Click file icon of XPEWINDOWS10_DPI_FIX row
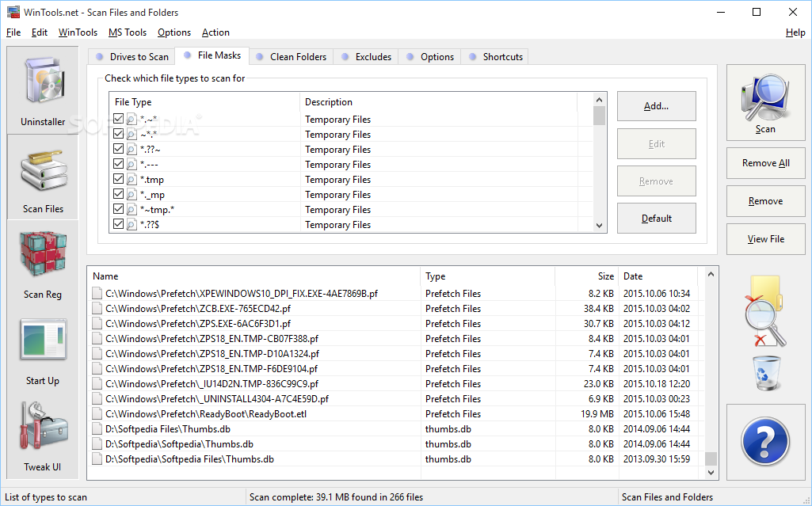The image size is (812, 506). point(97,293)
